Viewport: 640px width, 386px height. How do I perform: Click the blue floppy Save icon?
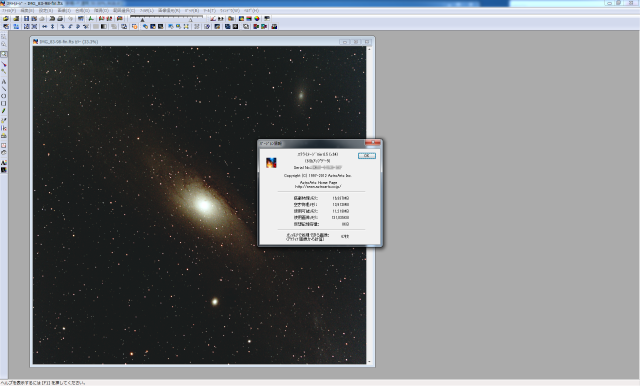point(27,19)
